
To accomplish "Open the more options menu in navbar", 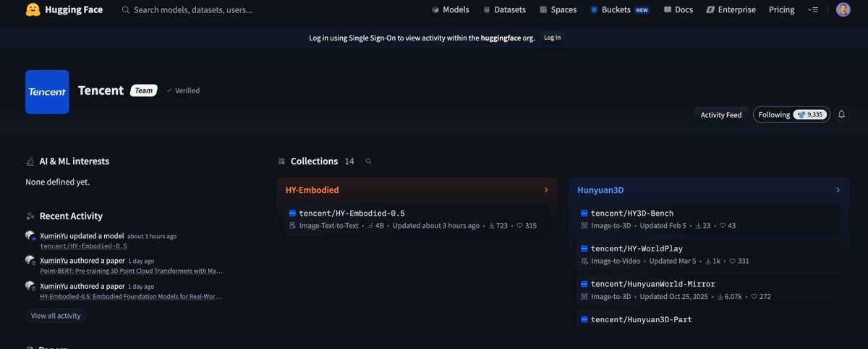I will pos(814,10).
